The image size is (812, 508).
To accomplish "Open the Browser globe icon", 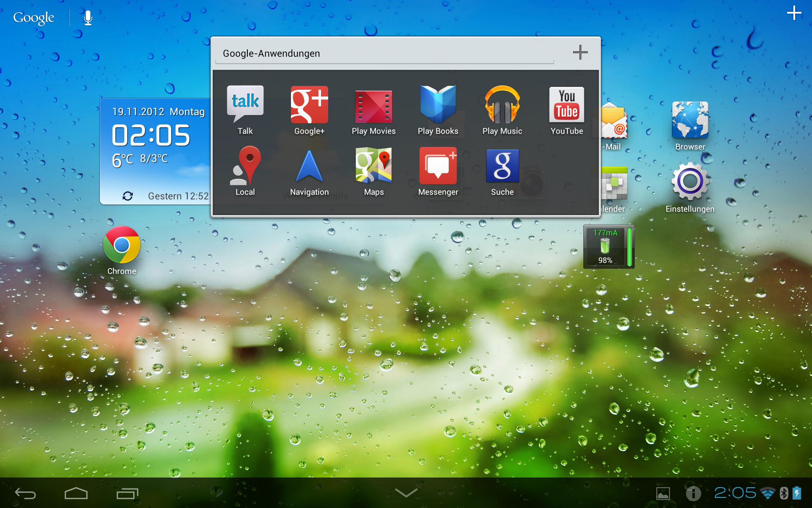I will [x=690, y=126].
